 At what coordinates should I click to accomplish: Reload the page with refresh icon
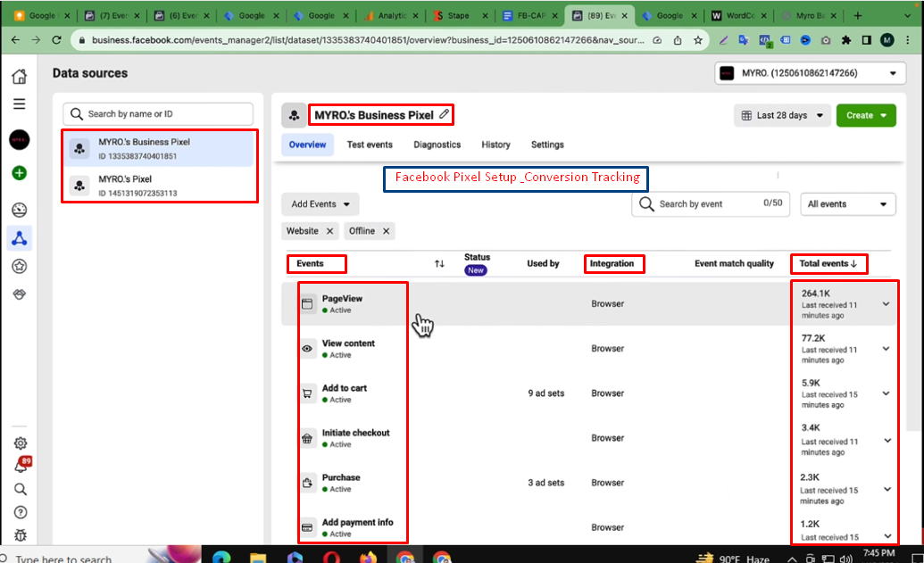tap(56, 40)
